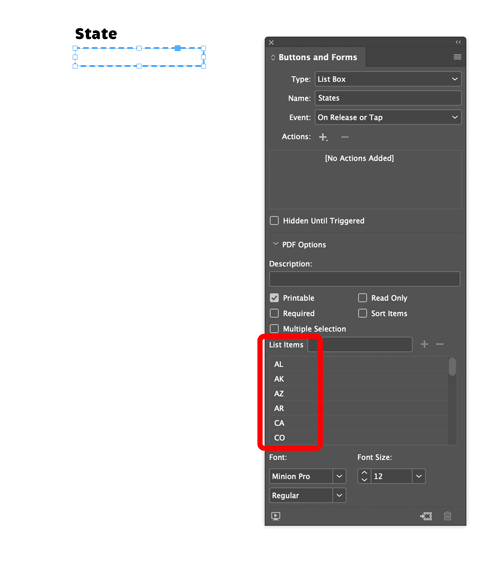The height and width of the screenshot is (562, 500).
Task: Collapse the PDF Options section
Action: click(x=275, y=244)
